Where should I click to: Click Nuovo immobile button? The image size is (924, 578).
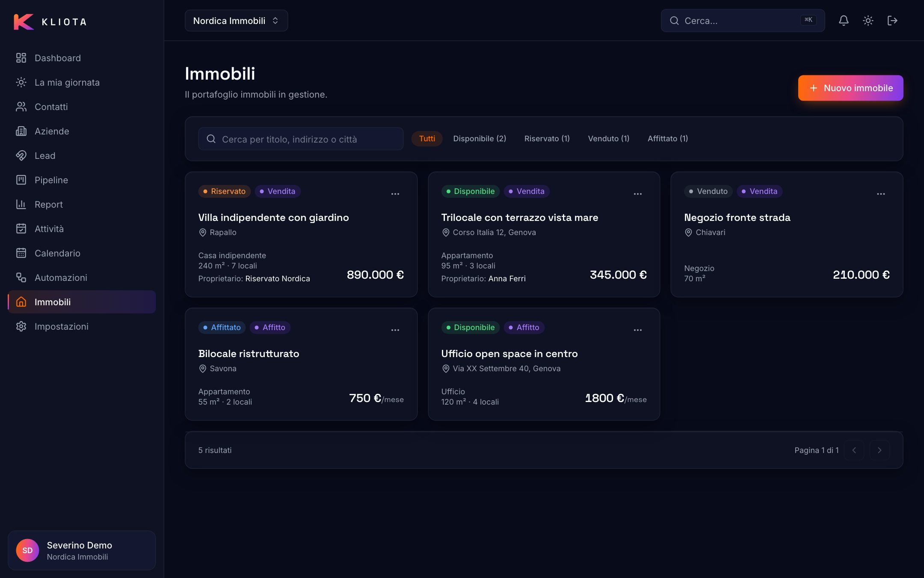click(851, 88)
